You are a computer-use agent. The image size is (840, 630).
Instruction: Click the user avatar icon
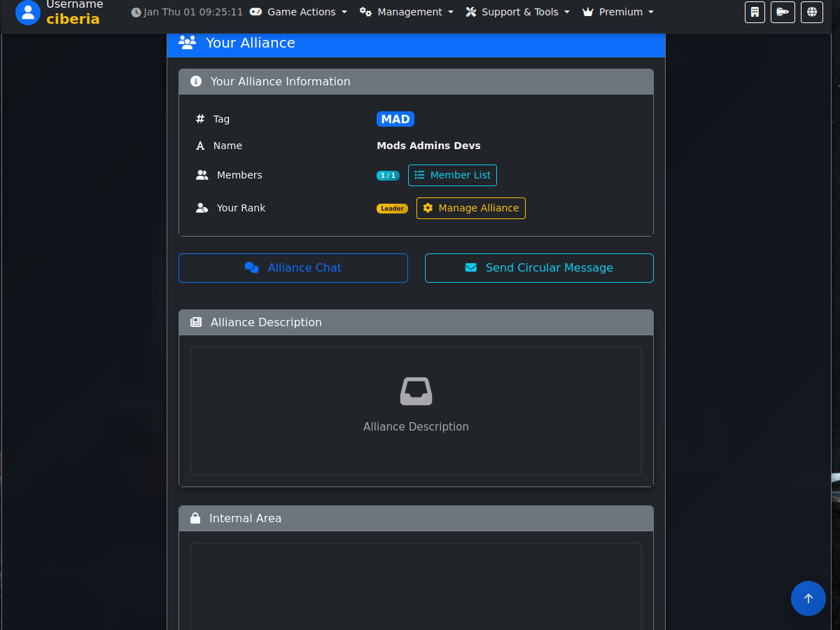[x=28, y=12]
